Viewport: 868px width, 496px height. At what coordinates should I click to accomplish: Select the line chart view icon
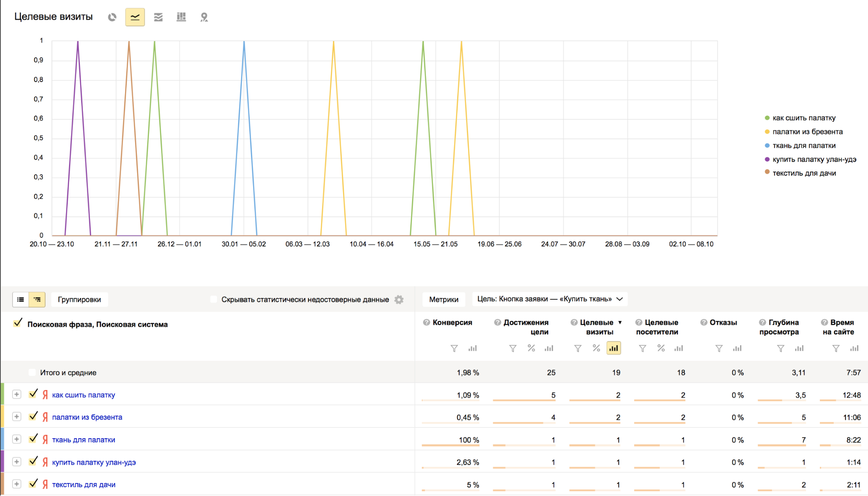pos(135,17)
